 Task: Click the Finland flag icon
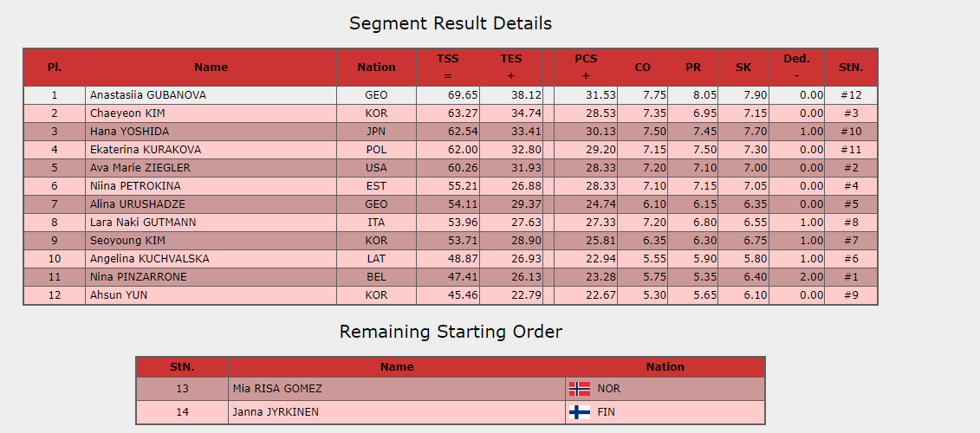coord(580,412)
